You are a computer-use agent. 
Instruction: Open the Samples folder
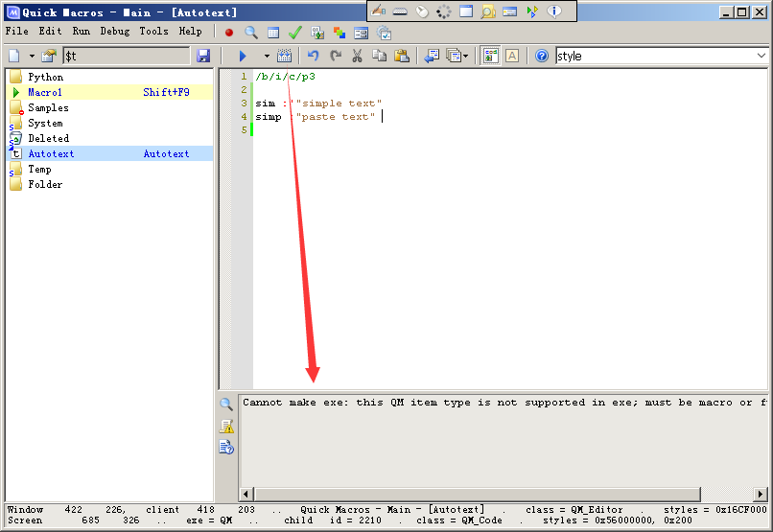pyautogui.click(x=48, y=107)
